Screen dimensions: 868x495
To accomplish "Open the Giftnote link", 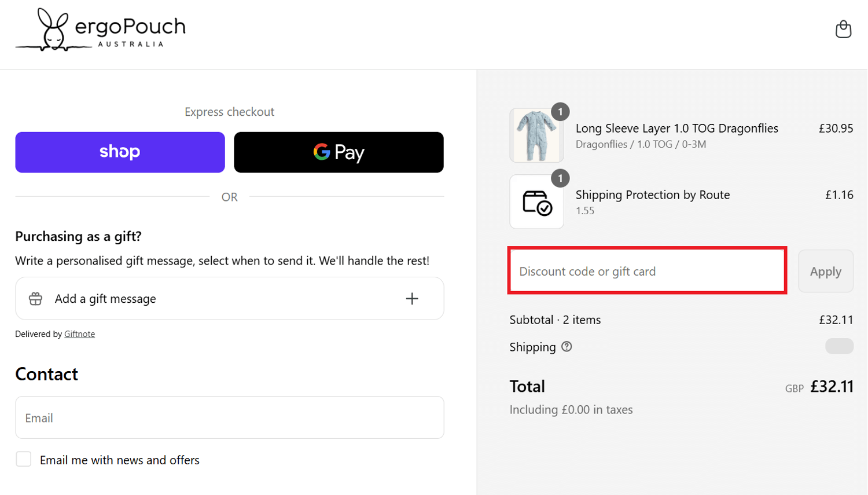I will 79,334.
